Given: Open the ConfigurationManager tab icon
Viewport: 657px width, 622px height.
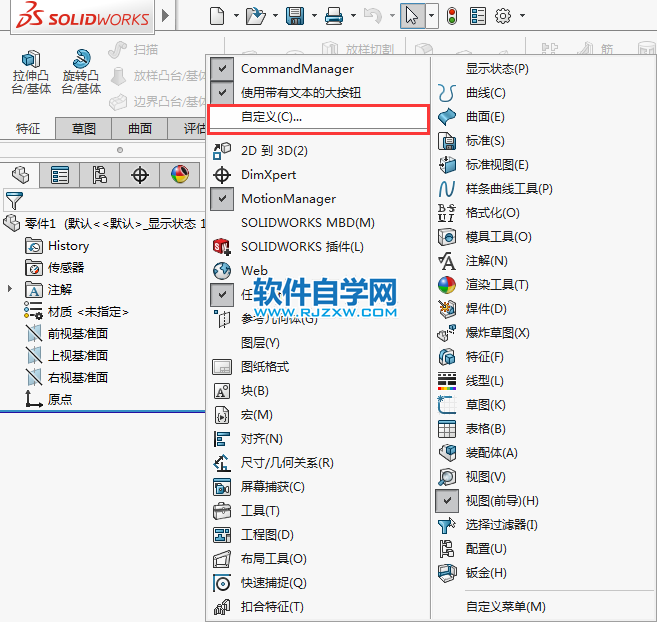Looking at the screenshot, I should click(99, 175).
